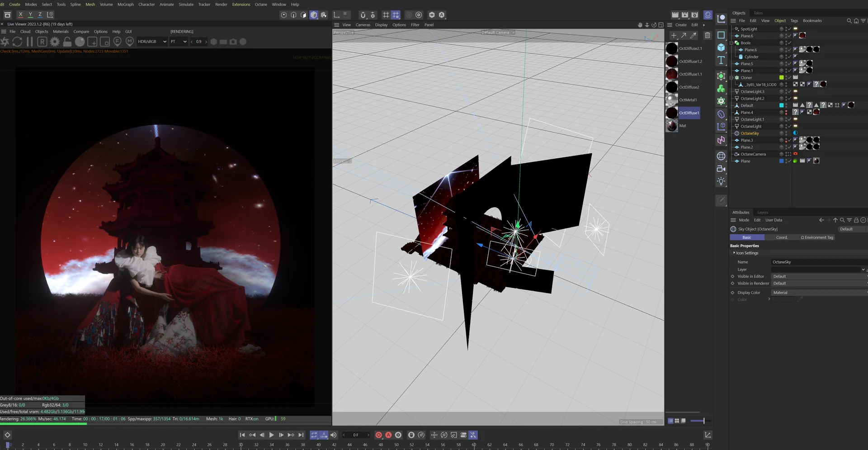Toggle loop playback mode in the timeline
The image size is (868, 450).
(314, 435)
